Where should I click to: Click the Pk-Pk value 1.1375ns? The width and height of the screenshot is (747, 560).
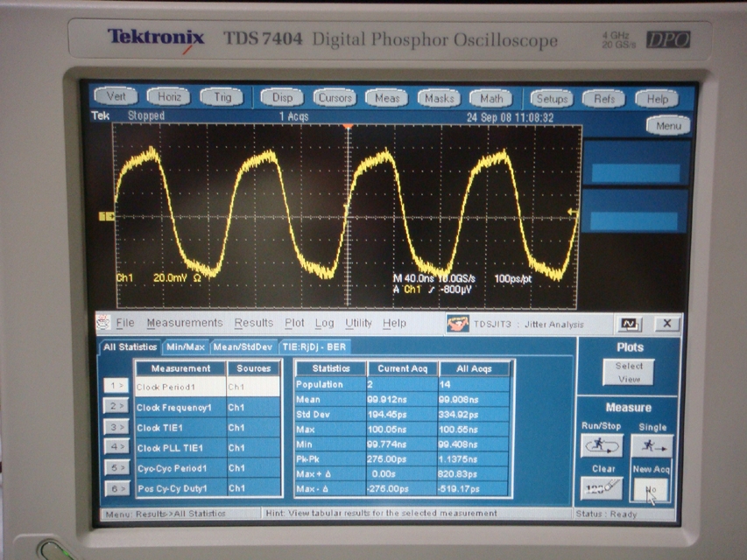458,459
